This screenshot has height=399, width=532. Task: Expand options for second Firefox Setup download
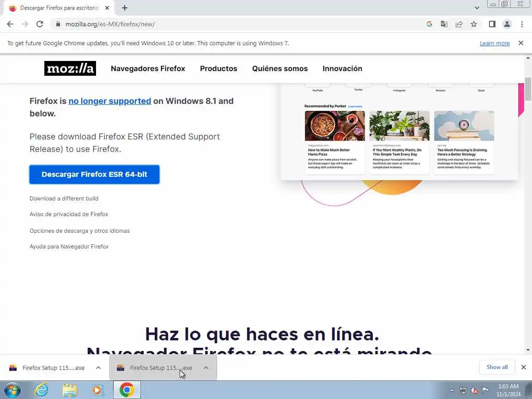tap(206, 368)
